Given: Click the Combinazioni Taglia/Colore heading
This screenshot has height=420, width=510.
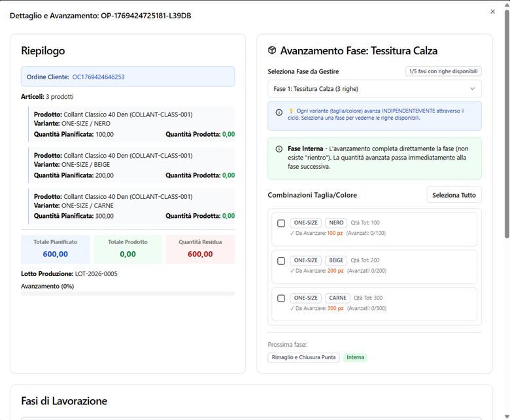Looking at the screenshot, I should point(313,195).
